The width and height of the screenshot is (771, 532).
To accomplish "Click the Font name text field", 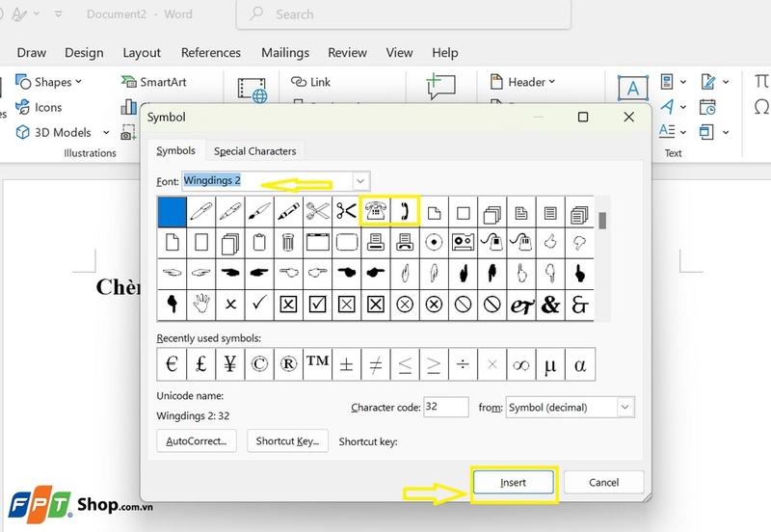I will pyautogui.click(x=267, y=181).
